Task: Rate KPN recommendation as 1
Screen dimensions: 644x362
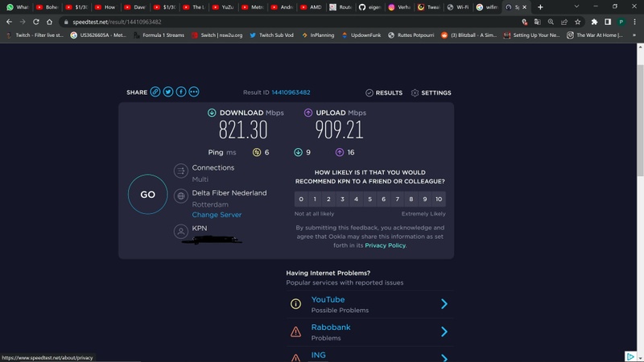Action: coord(315,199)
